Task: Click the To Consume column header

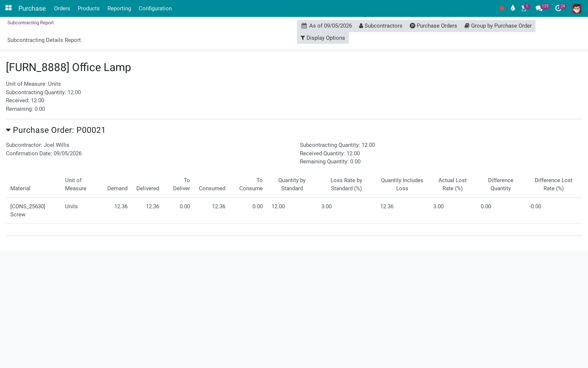Action: click(x=251, y=184)
